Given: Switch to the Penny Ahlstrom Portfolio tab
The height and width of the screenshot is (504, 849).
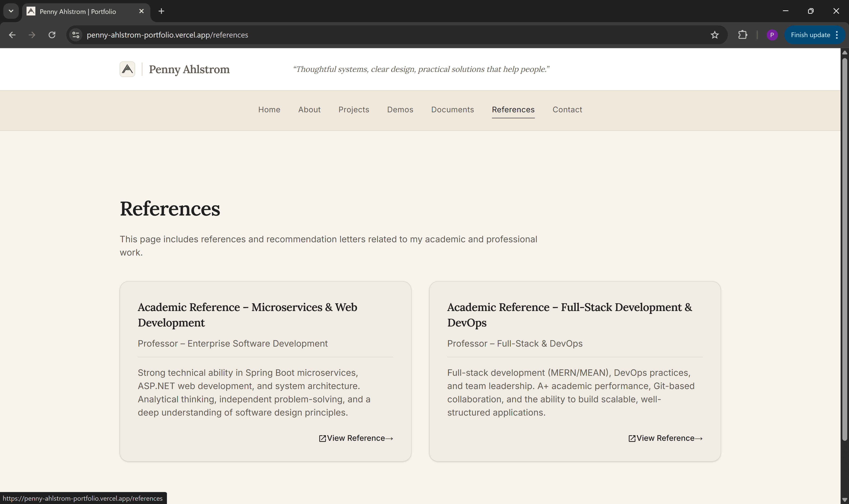Looking at the screenshot, I should (x=77, y=11).
